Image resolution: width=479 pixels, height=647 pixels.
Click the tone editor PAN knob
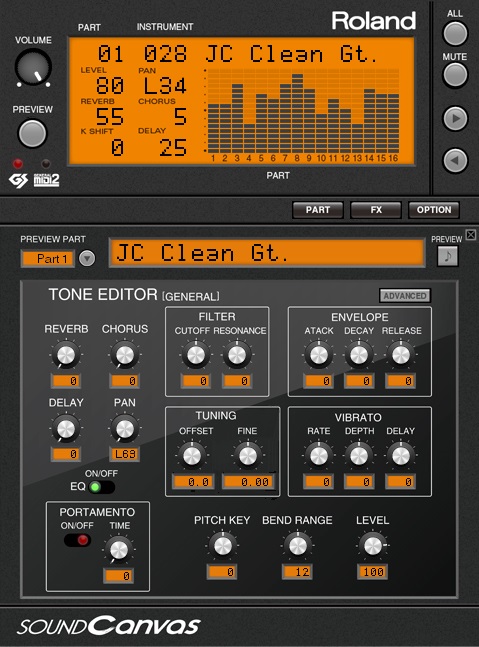[125, 429]
